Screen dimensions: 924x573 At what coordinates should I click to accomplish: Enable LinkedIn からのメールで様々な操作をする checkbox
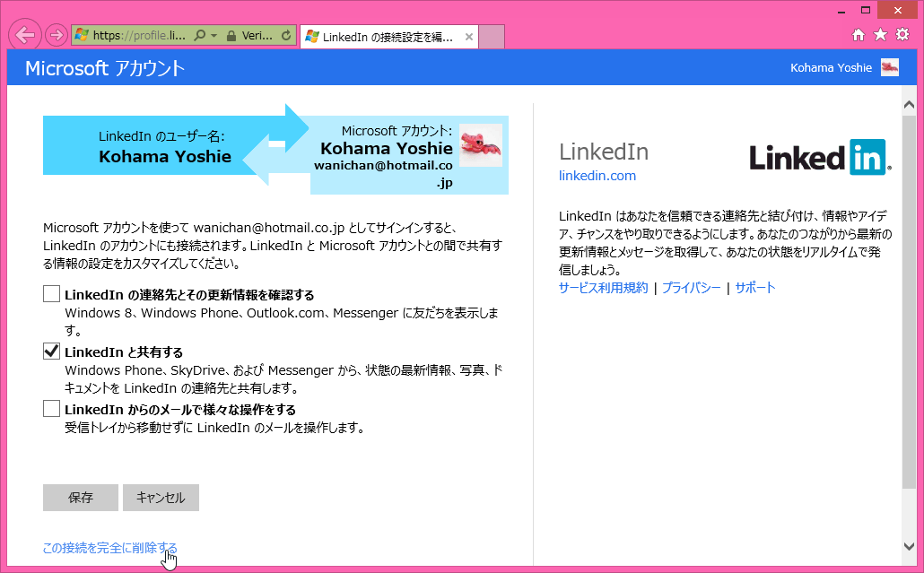[51, 408]
